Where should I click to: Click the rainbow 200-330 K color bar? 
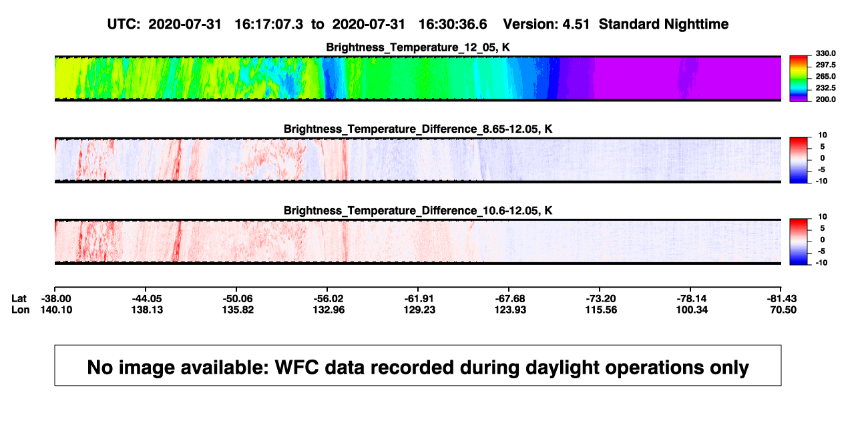pos(799,79)
